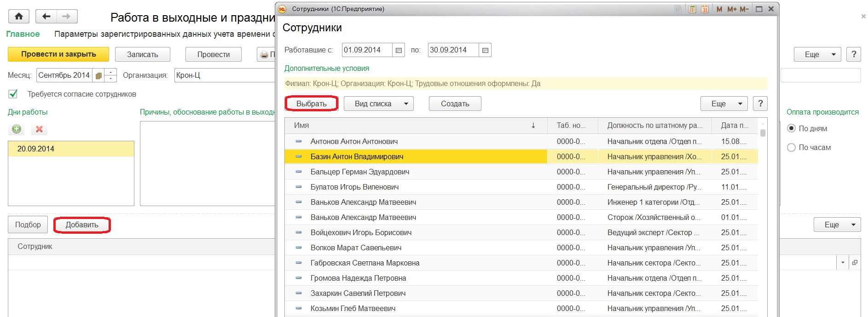Screen dimensions: 868x317
Task: Open the Еще menu in Сотрудники dialog
Action: click(x=724, y=104)
